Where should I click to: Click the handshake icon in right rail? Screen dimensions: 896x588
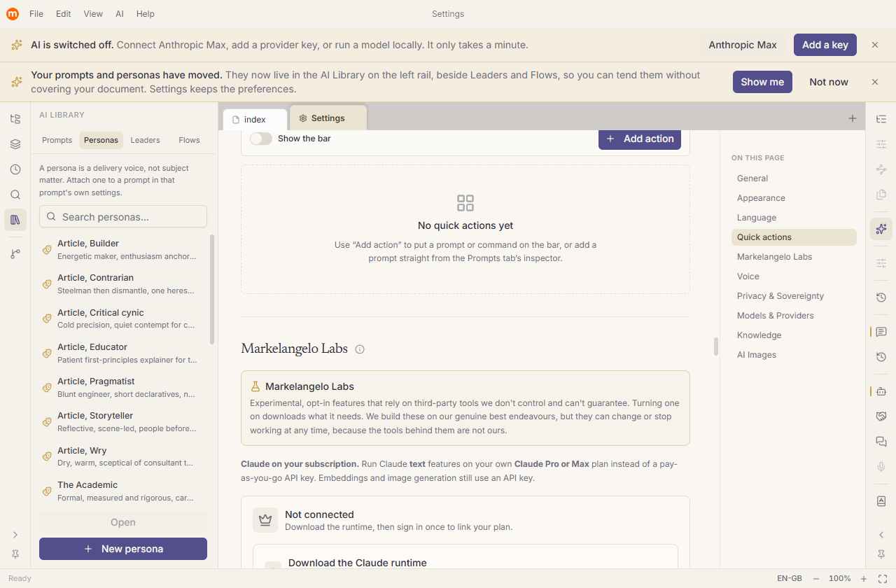pyautogui.click(x=881, y=416)
